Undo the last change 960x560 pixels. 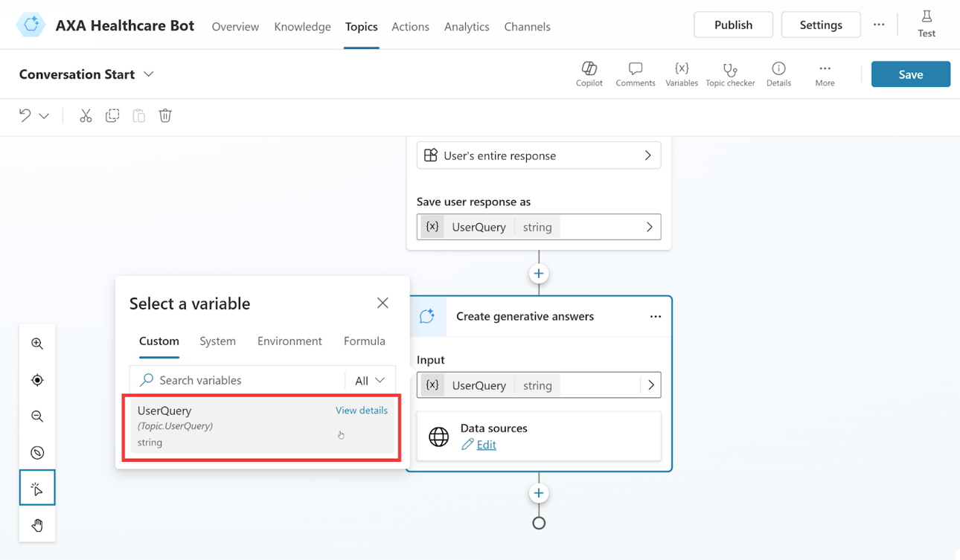(x=25, y=115)
